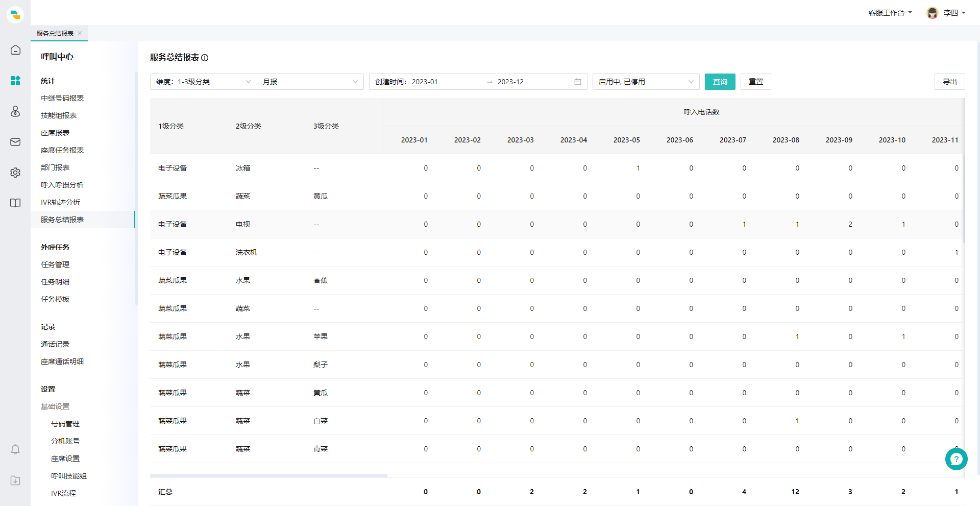Expand the 维度 1-3级分类 dropdown
Viewport: 980px width, 506px height.
coord(204,82)
